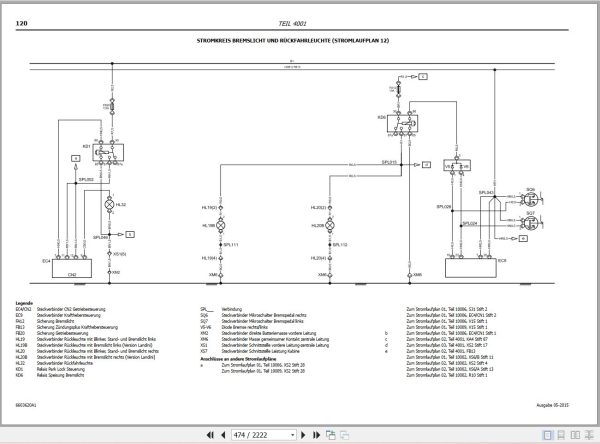600x444 pixels.
Task: Click the SPL028 splice label
Action: click(444, 207)
